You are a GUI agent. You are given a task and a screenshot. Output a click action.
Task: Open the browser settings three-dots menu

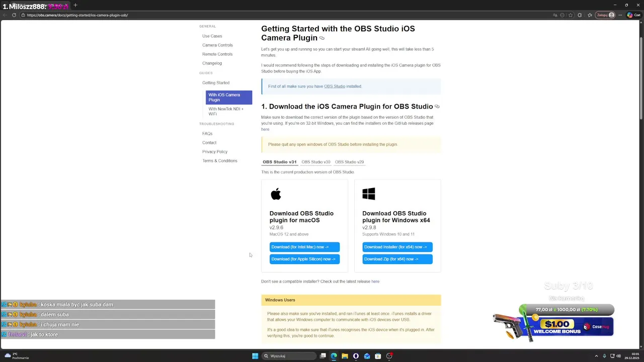[620, 15]
